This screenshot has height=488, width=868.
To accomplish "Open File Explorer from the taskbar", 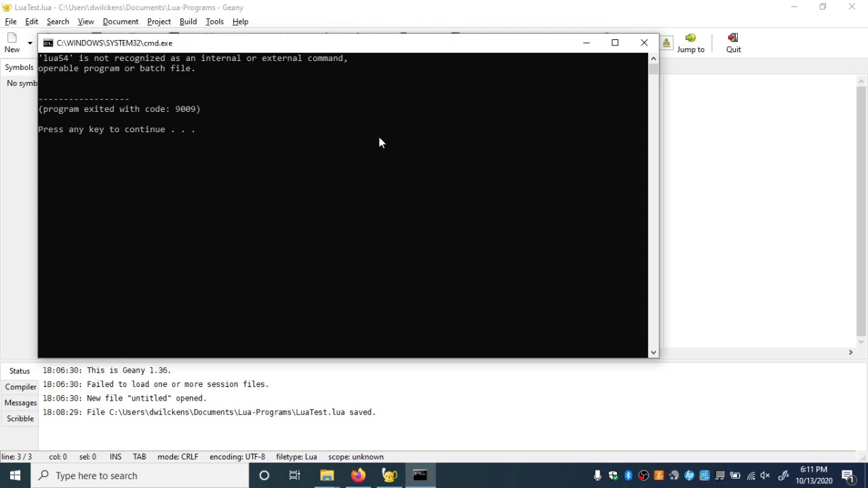I will (x=327, y=476).
